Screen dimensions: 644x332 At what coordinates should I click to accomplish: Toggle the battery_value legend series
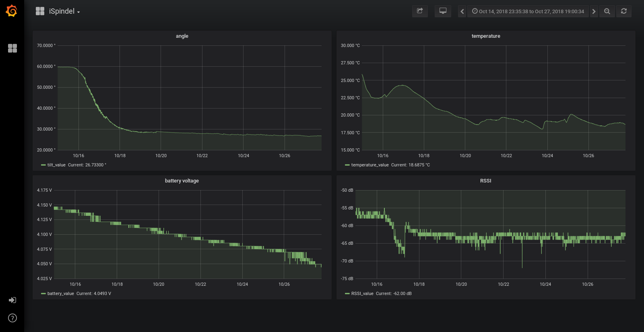click(x=60, y=293)
